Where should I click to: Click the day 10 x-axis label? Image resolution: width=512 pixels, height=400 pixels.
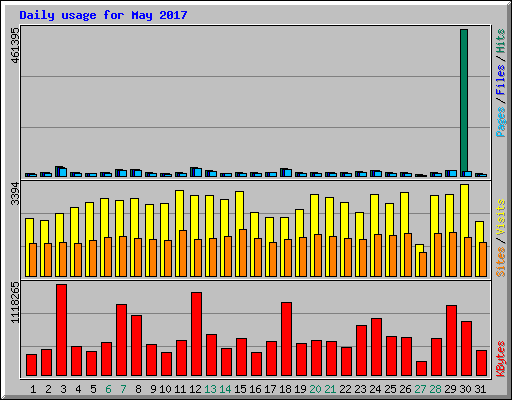click(x=165, y=389)
